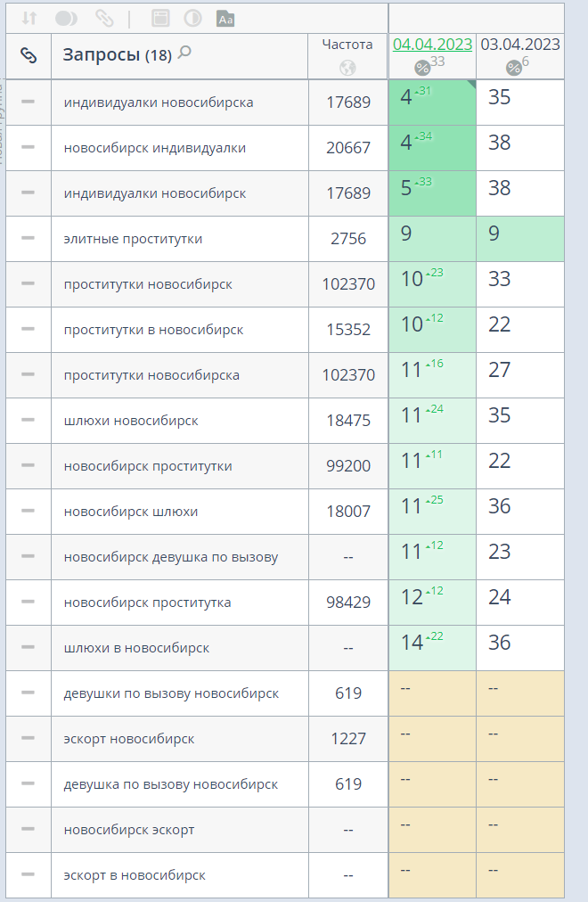Toggle dash marker for 'эскорт в новосибирск' row
Viewport: 588px width, 902px height.
[x=29, y=874]
